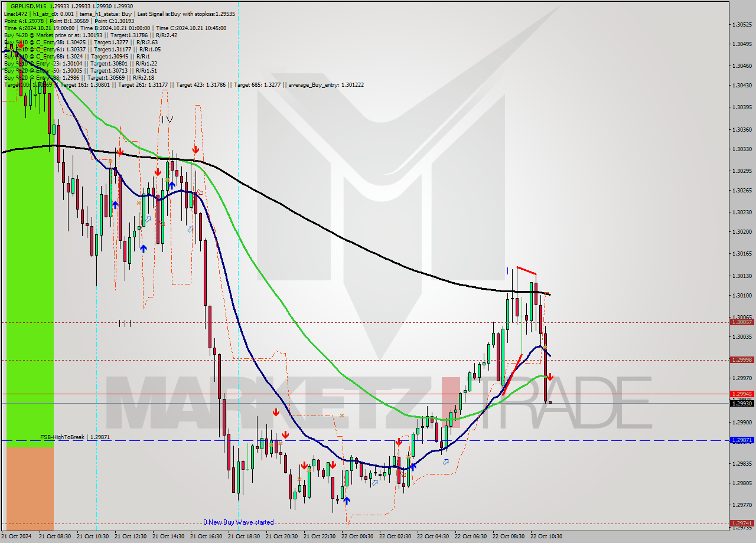Viewport: 756px width, 543px height.
Task: Click the 1.29770 price axis label
Action: pos(742,505)
